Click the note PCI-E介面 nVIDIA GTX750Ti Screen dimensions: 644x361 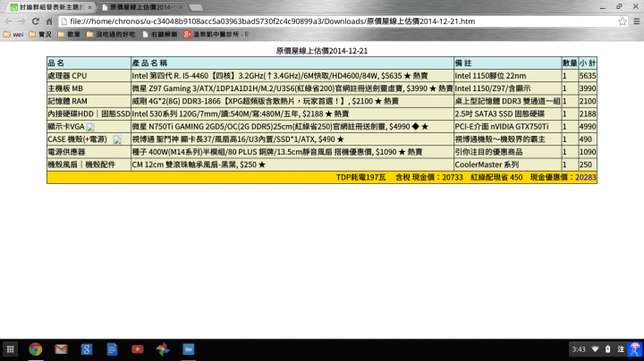point(502,127)
